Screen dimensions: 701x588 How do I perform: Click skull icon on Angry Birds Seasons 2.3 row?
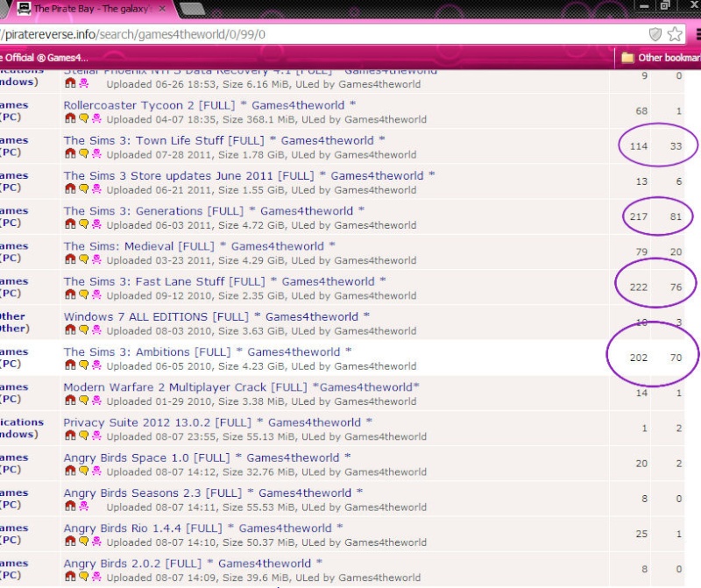pyautogui.click(x=83, y=507)
